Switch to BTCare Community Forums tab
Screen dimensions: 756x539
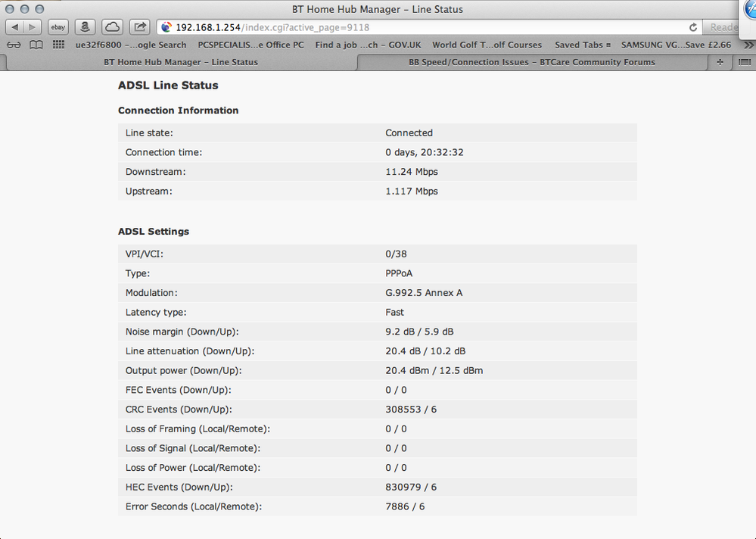(x=532, y=62)
